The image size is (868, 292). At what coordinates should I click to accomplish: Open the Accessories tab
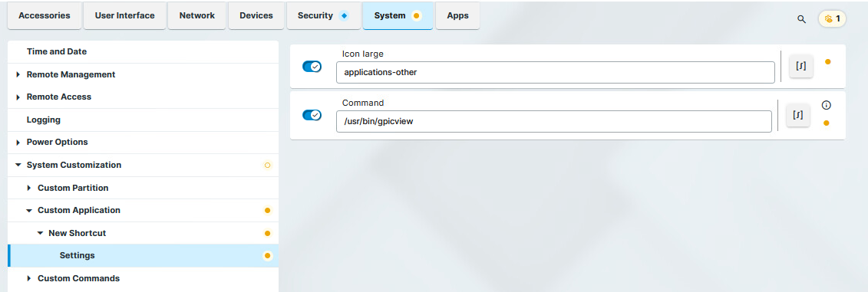tap(45, 15)
